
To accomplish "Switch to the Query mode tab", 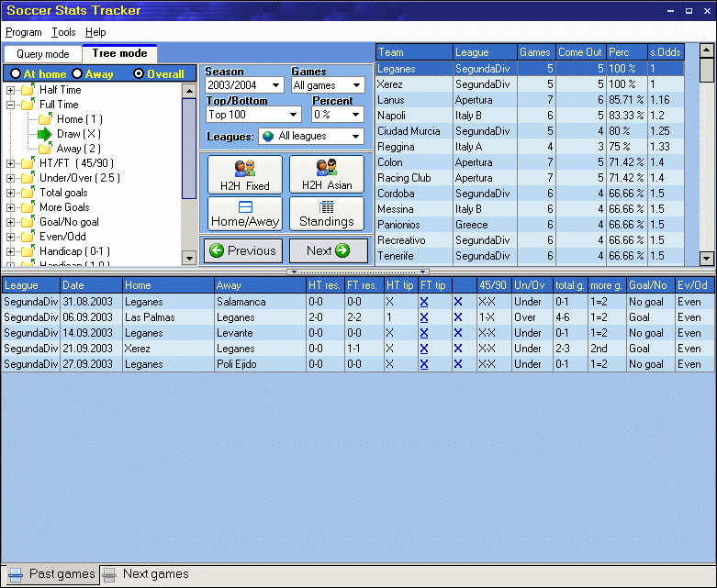I will click(x=42, y=54).
